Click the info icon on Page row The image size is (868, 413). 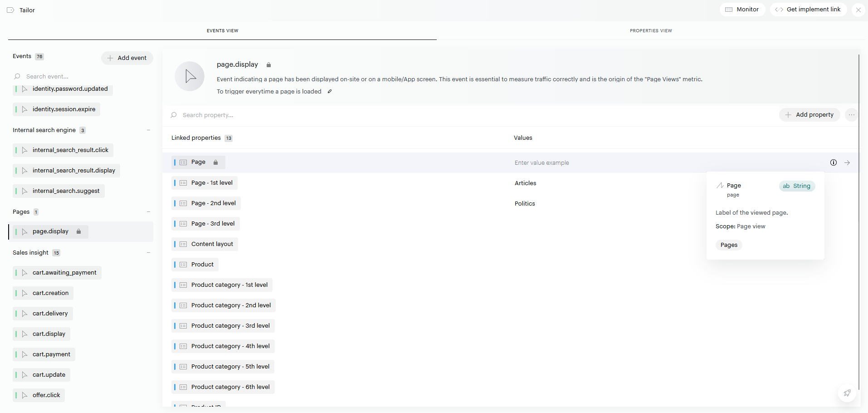click(x=833, y=162)
